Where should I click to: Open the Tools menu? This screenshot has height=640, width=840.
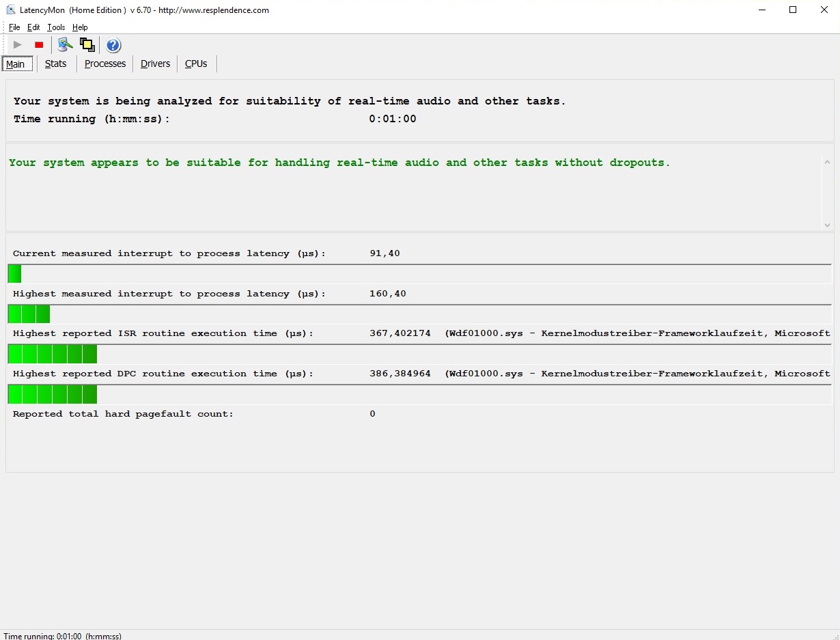click(x=56, y=27)
